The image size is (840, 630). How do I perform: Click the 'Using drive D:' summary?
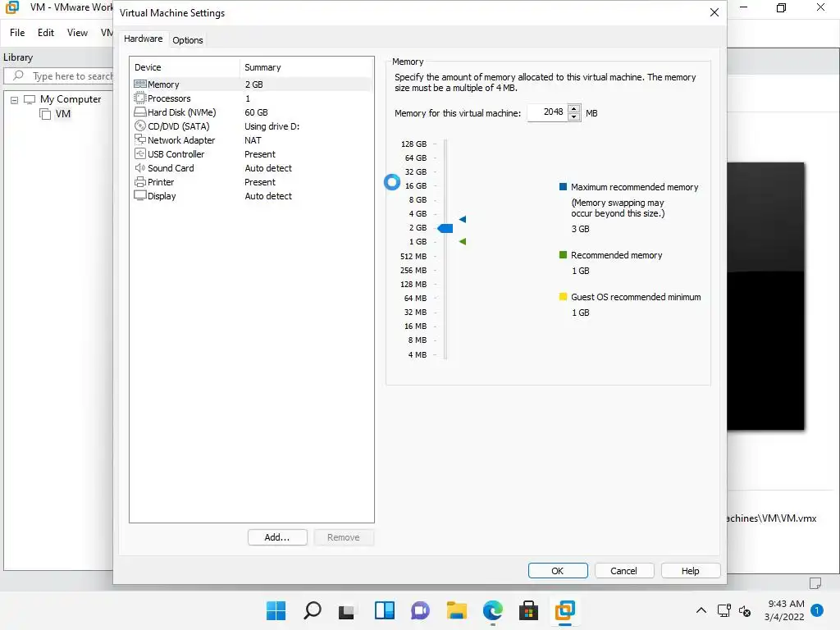click(272, 126)
